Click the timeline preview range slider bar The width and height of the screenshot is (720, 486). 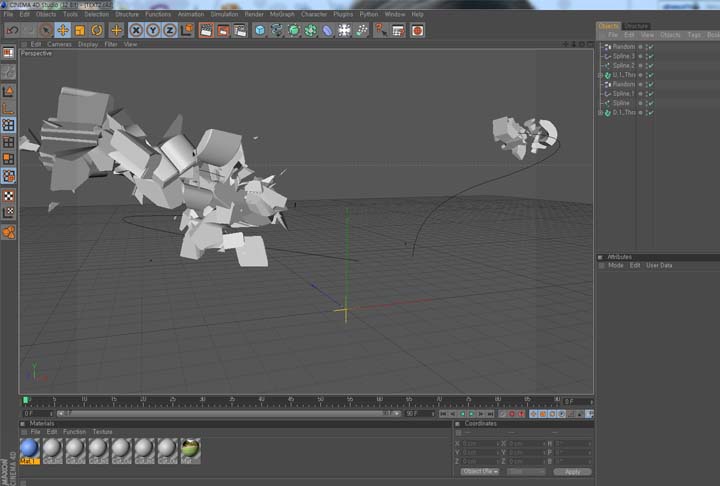coord(229,414)
